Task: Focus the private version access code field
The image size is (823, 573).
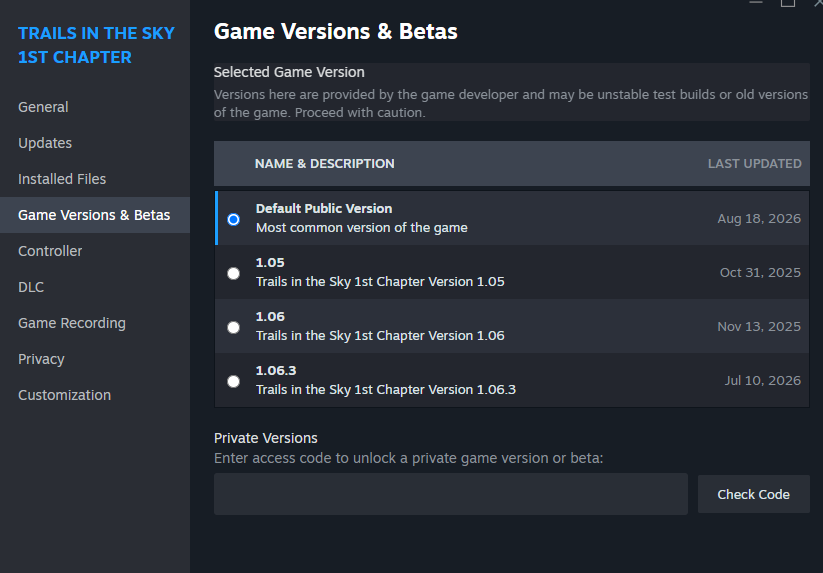Action: point(451,494)
